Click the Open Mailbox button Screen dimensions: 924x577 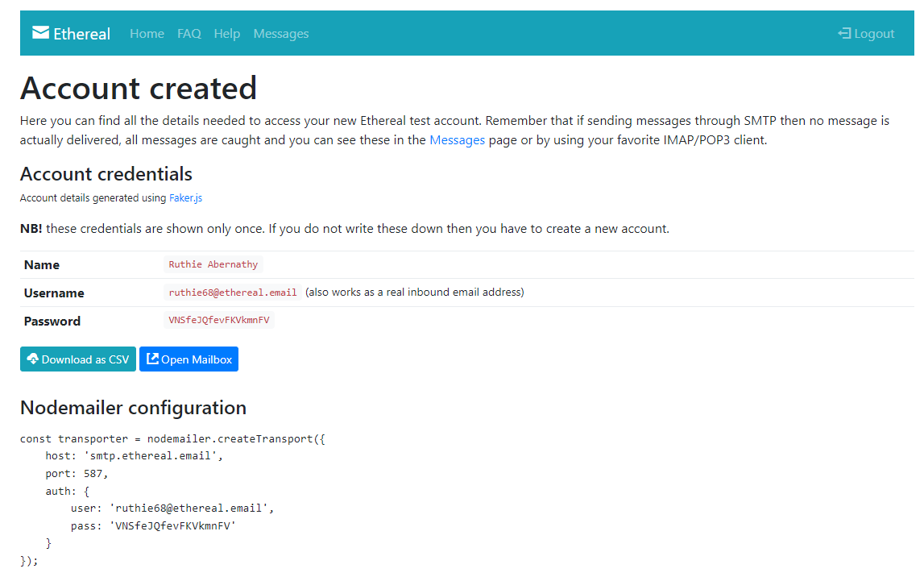pyautogui.click(x=189, y=359)
